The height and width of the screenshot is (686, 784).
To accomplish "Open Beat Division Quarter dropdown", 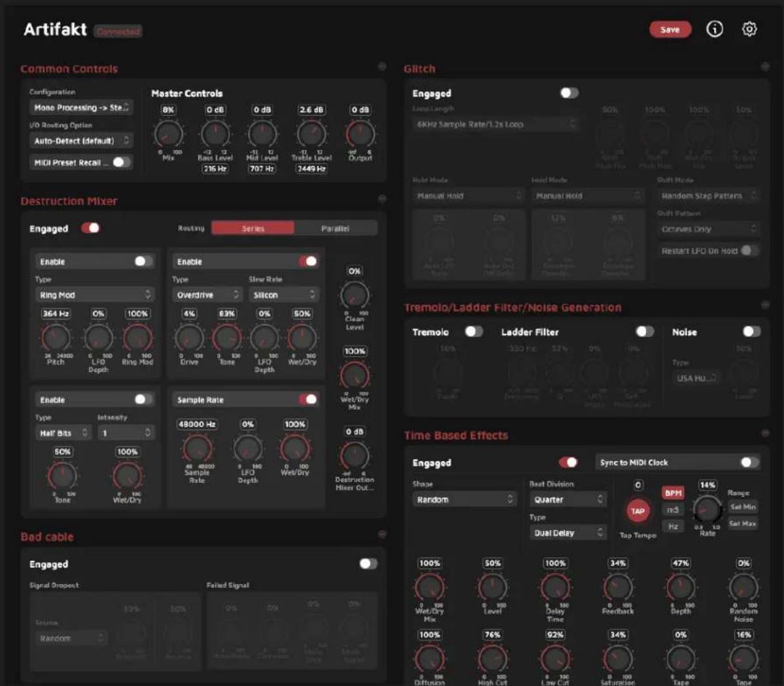I will click(x=568, y=499).
